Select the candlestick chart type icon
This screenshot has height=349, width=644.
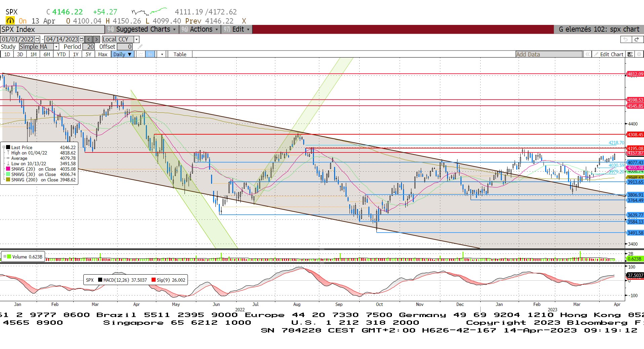tap(150, 54)
